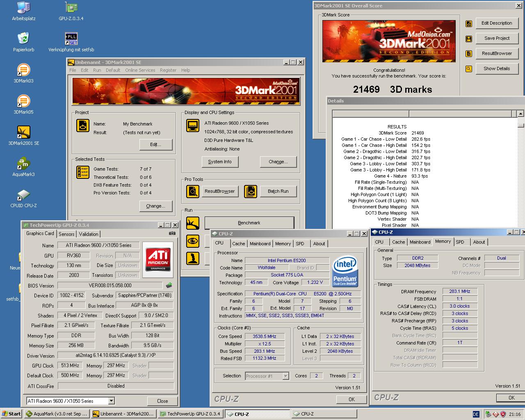The height and width of the screenshot is (420, 525).
Task: Switch to AquaMark taskbar button
Action: tap(56, 414)
